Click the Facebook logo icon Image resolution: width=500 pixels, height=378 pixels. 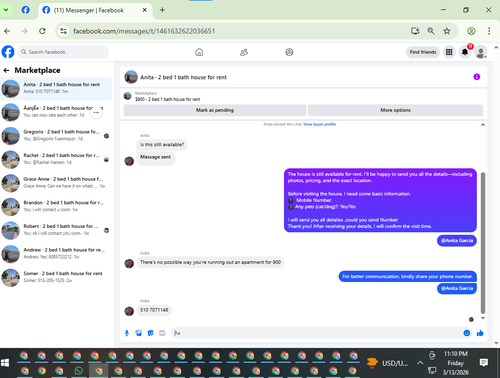[x=8, y=52]
